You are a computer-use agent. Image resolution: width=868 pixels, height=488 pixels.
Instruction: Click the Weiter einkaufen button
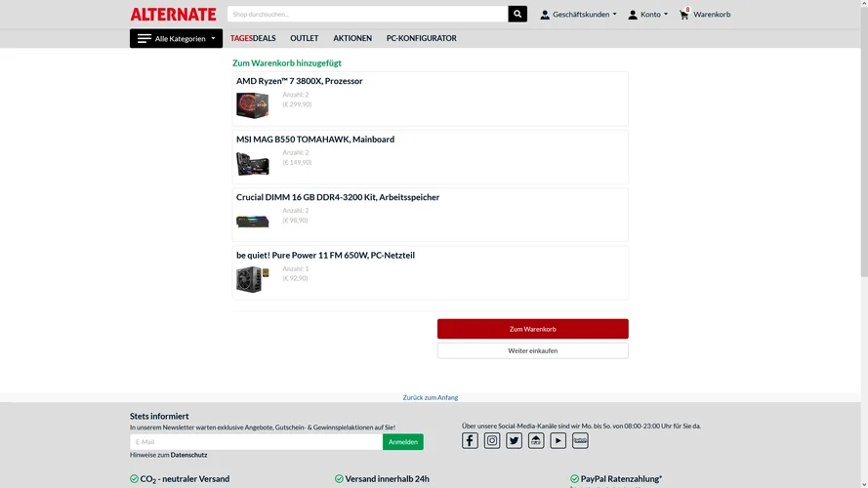(532, 350)
